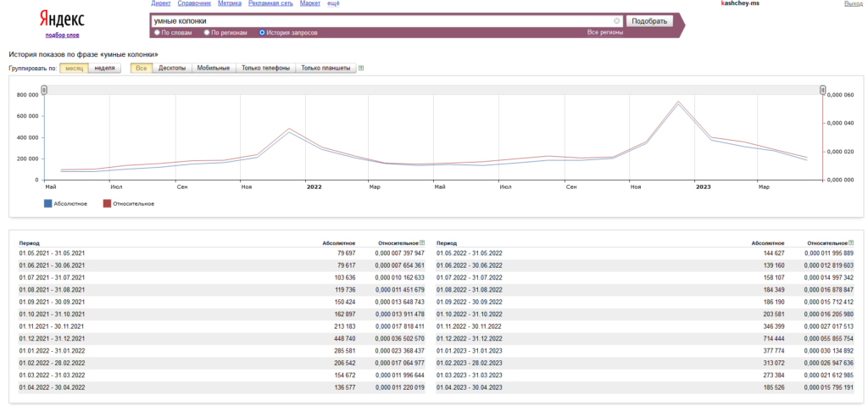Toggle the blue Абсолютное legend marker

click(x=47, y=203)
